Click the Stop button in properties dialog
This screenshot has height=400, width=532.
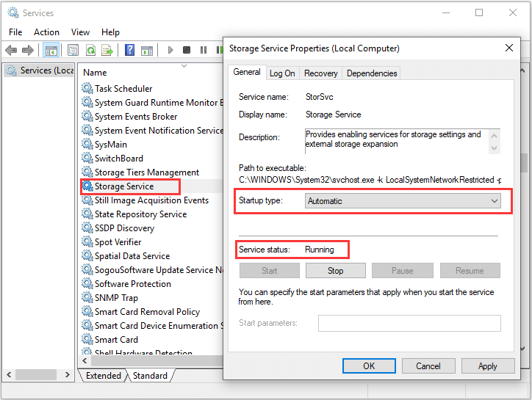pos(336,271)
